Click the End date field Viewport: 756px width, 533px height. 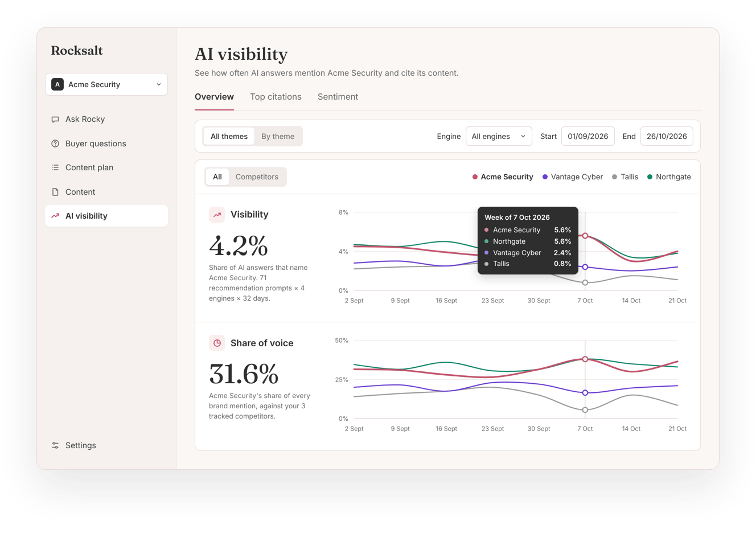[x=667, y=136]
